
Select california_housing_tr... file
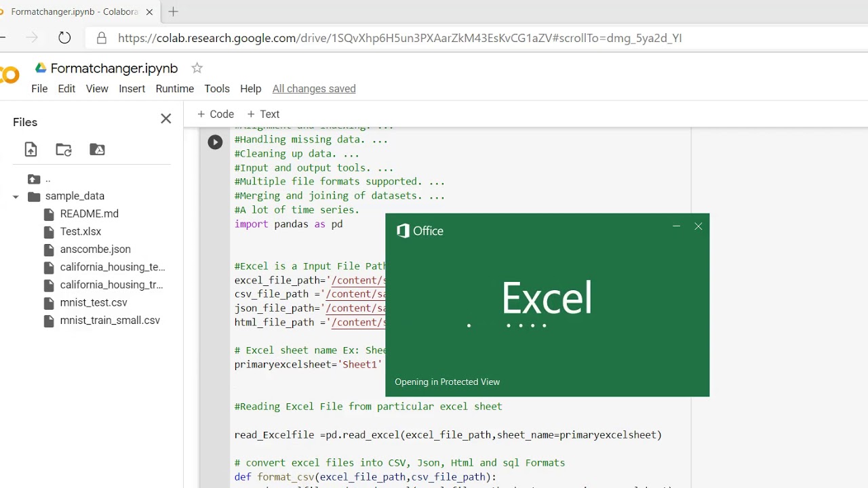(112, 285)
